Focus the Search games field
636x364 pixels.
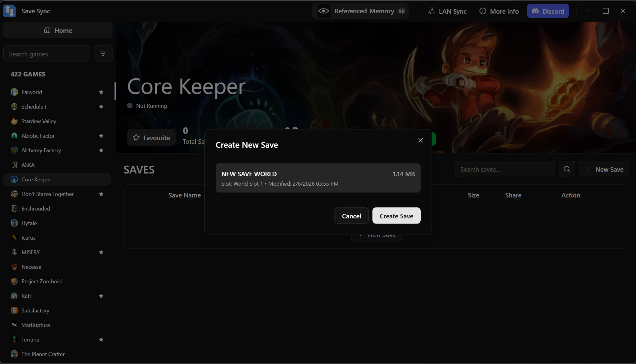pos(47,54)
